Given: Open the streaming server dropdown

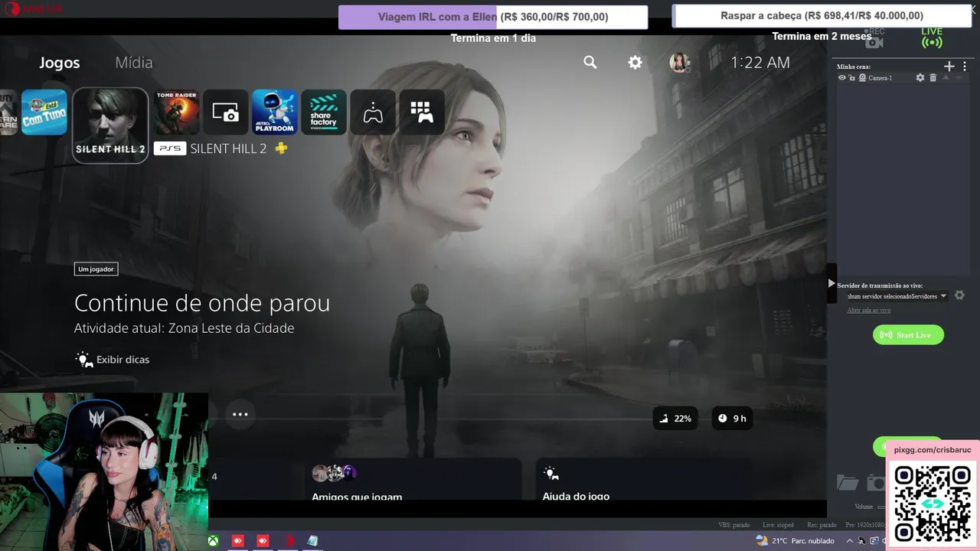Looking at the screenshot, I should tap(897, 296).
